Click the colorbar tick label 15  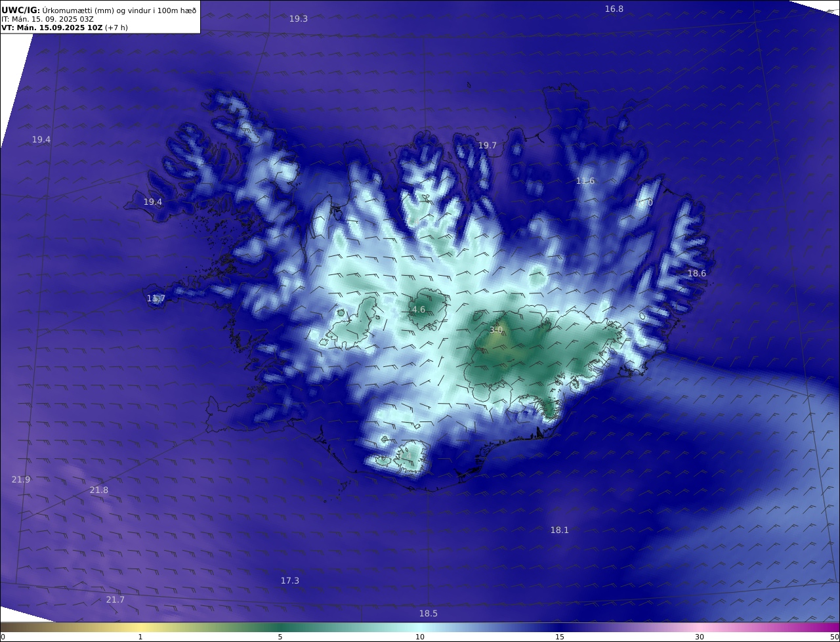pos(560,637)
